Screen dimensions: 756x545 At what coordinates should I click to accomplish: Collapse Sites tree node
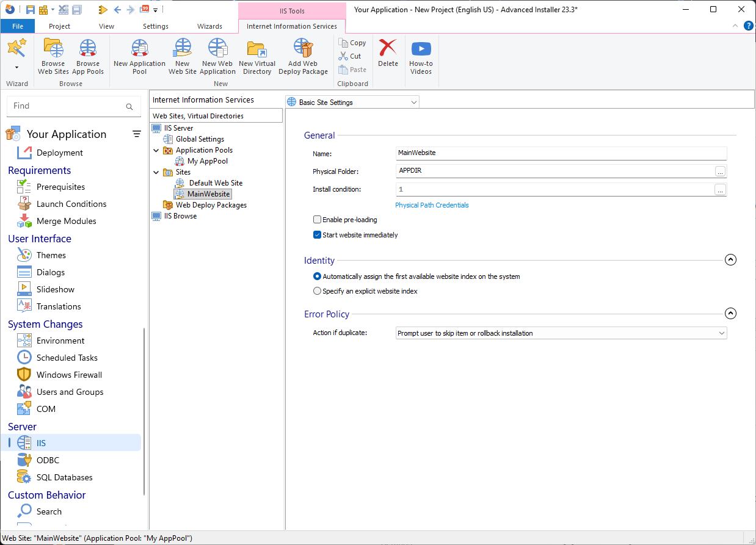pos(156,172)
